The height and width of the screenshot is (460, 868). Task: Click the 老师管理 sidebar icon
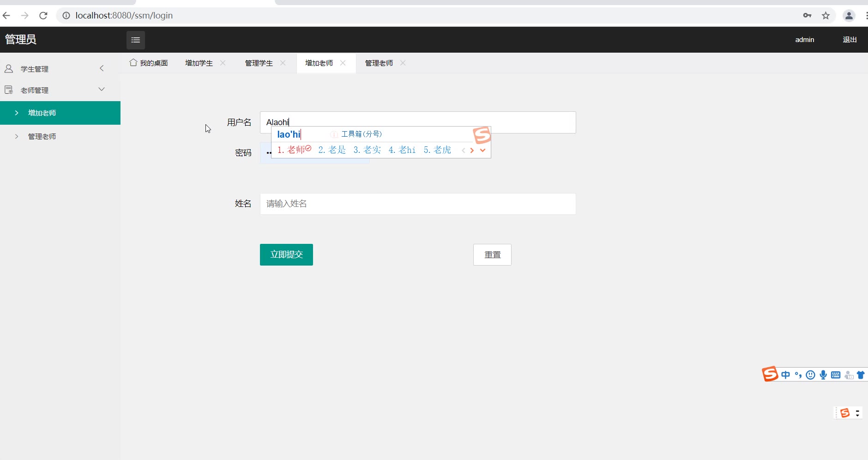(9, 90)
